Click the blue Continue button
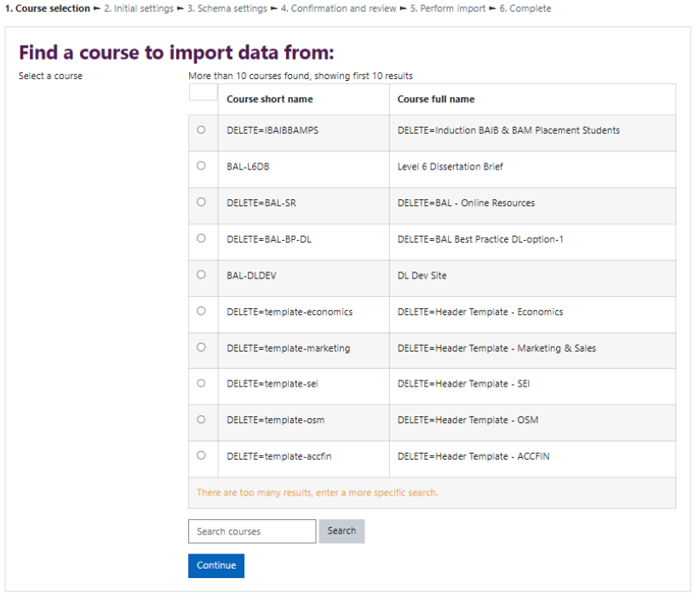Image resolution: width=700 pixels, height=601 pixels. (x=216, y=565)
